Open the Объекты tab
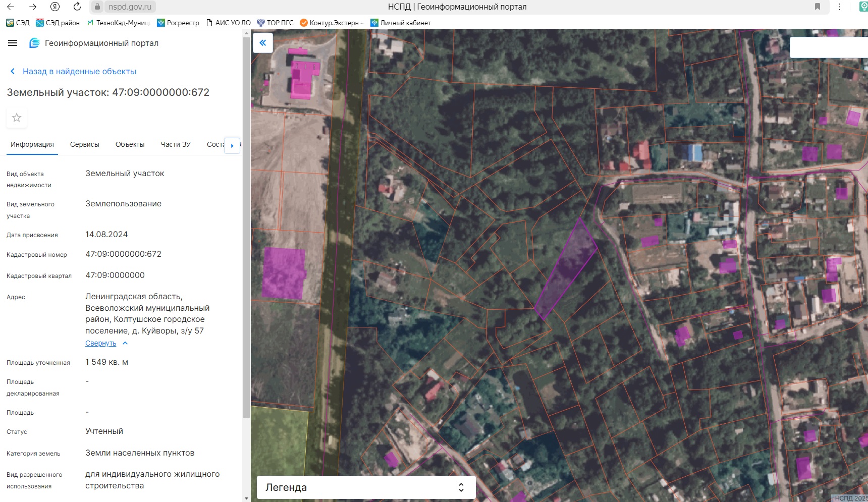The image size is (868, 502). tap(130, 144)
